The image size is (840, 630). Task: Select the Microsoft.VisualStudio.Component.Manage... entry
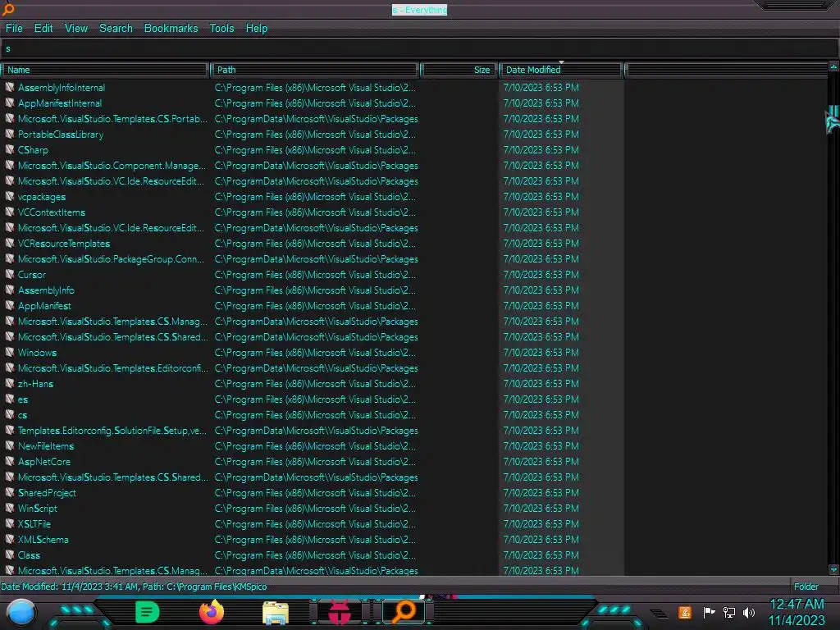(112, 165)
